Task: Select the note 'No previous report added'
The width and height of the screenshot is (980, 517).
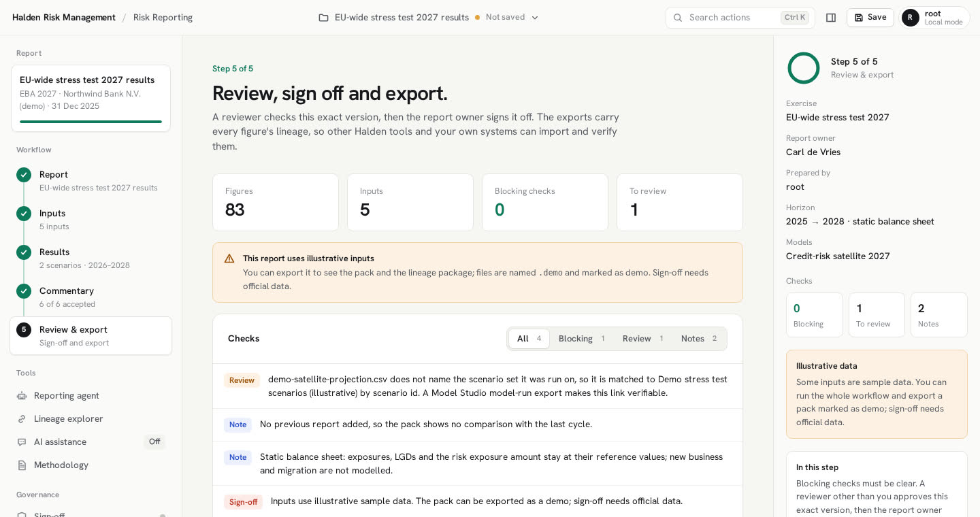Action: (x=478, y=425)
